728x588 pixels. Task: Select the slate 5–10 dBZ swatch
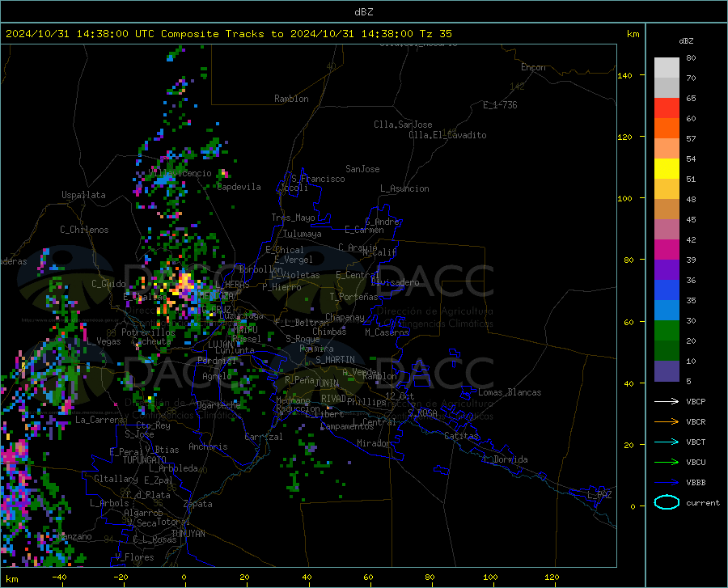[667, 371]
